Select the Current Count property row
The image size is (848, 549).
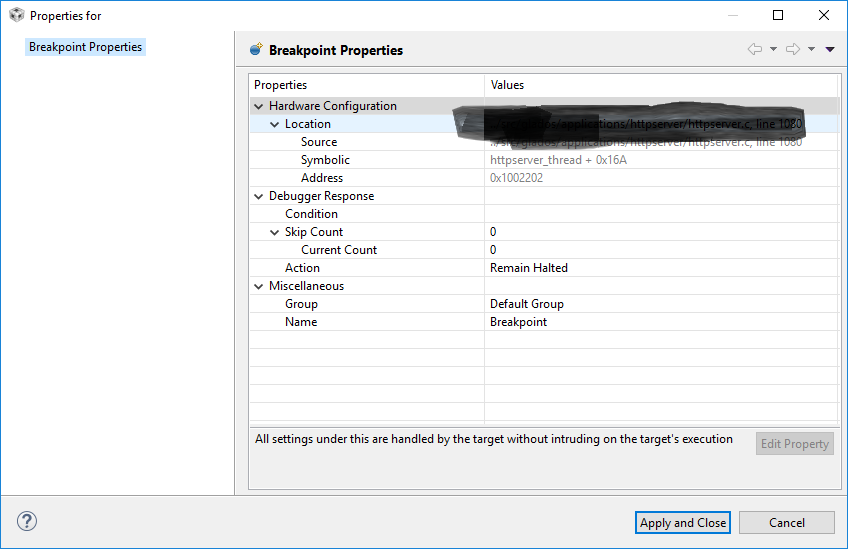pyautogui.click(x=544, y=249)
